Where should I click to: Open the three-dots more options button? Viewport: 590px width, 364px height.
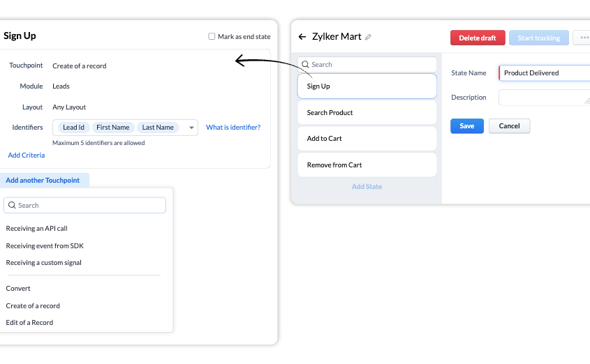point(583,38)
